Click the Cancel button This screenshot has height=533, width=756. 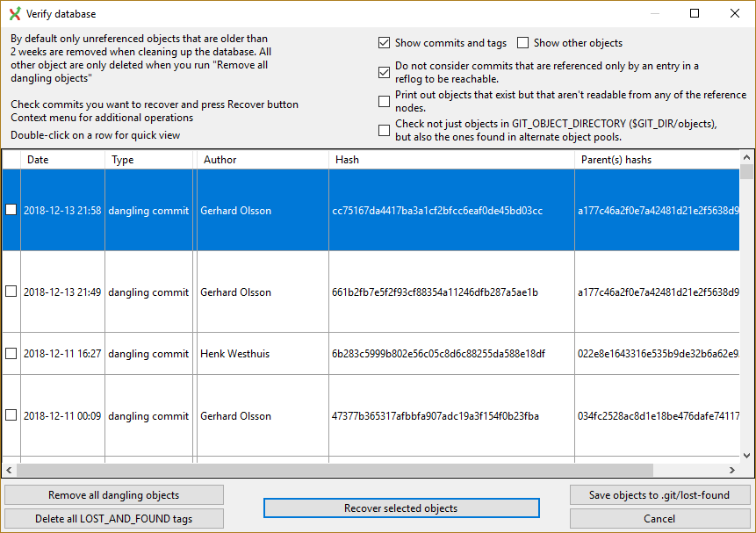click(659, 519)
